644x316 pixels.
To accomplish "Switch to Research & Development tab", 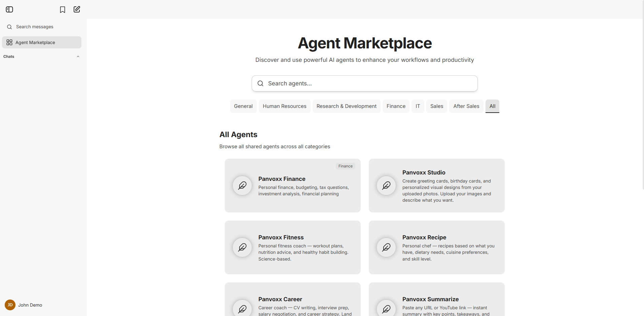I will click(x=347, y=106).
